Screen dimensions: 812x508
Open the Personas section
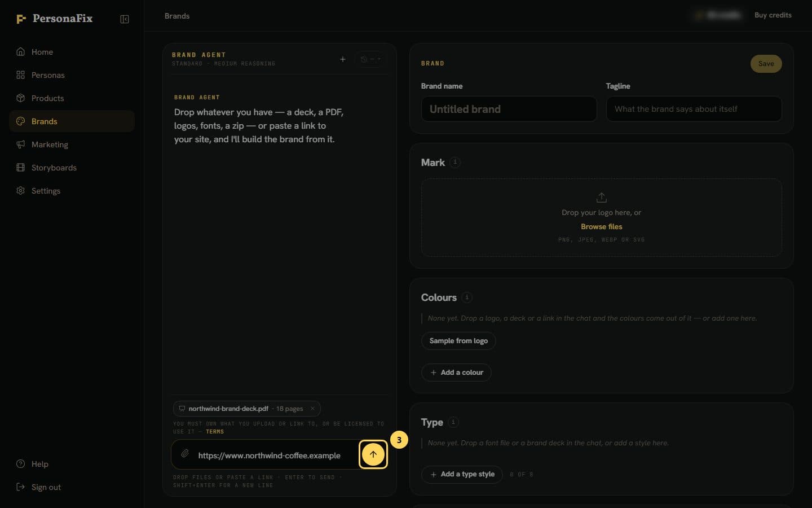[x=72, y=75]
